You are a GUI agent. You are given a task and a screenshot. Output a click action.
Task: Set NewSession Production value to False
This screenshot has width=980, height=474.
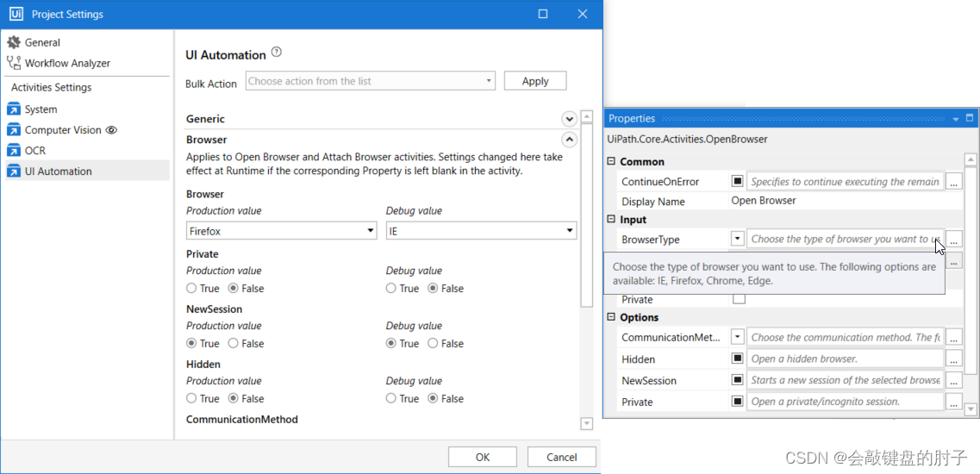[x=233, y=343]
